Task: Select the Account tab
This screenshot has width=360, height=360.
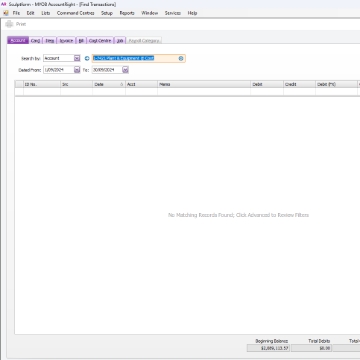Action: pyautogui.click(x=18, y=40)
